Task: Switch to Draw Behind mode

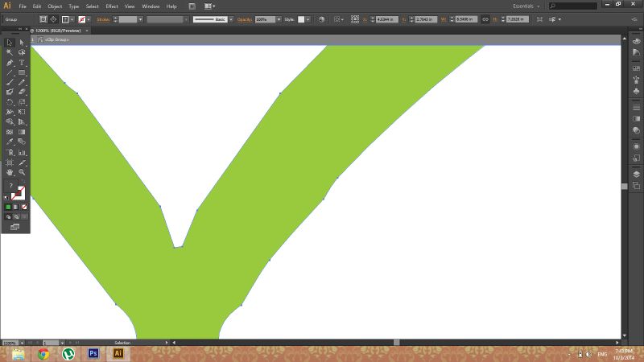Action: coord(16,216)
